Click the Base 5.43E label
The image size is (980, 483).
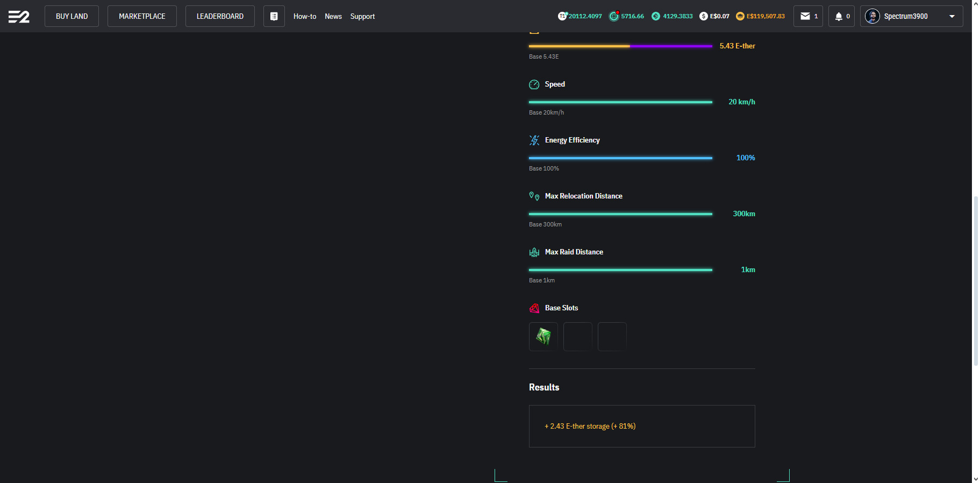[543, 56]
